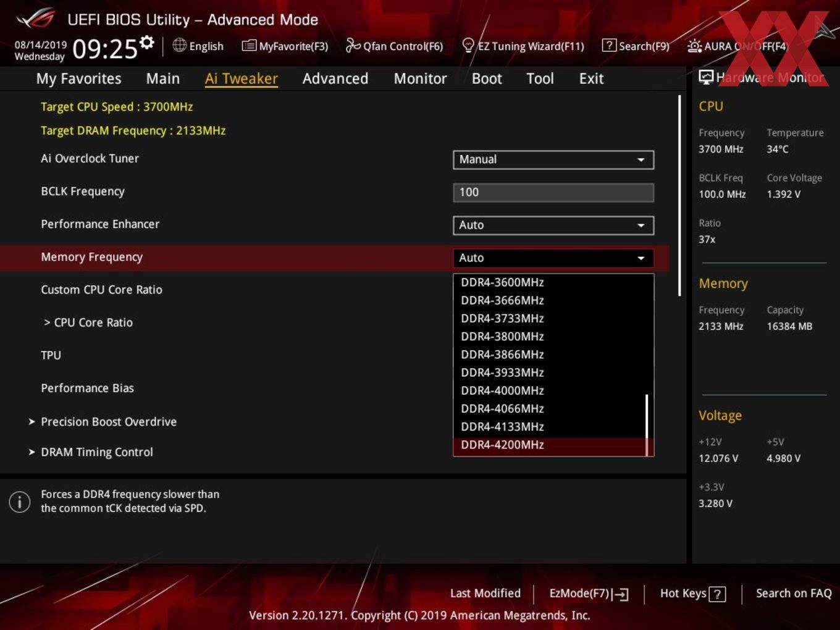Click the info icon in help area
Viewport: 840px width, 630px height.
point(20,502)
